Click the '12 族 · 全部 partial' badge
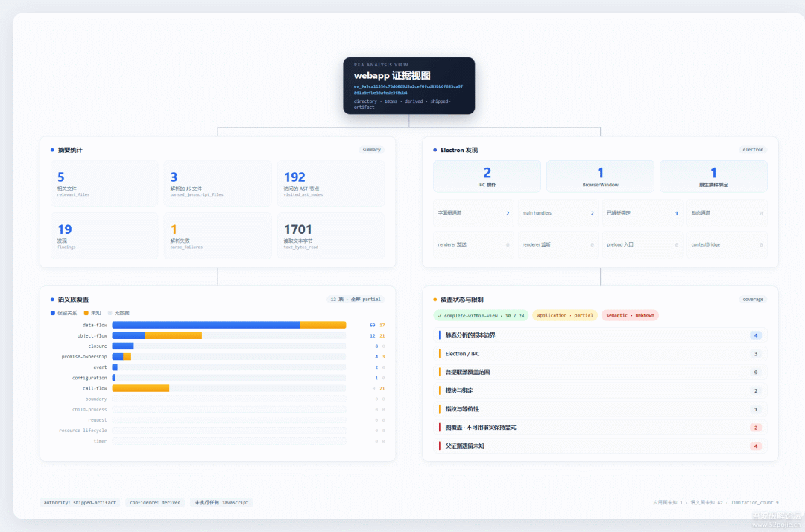The width and height of the screenshot is (805, 532). pyautogui.click(x=356, y=299)
